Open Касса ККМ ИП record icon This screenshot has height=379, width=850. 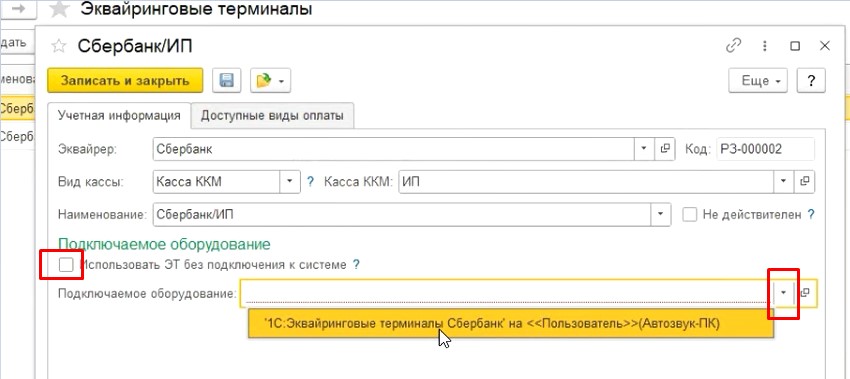tap(805, 182)
